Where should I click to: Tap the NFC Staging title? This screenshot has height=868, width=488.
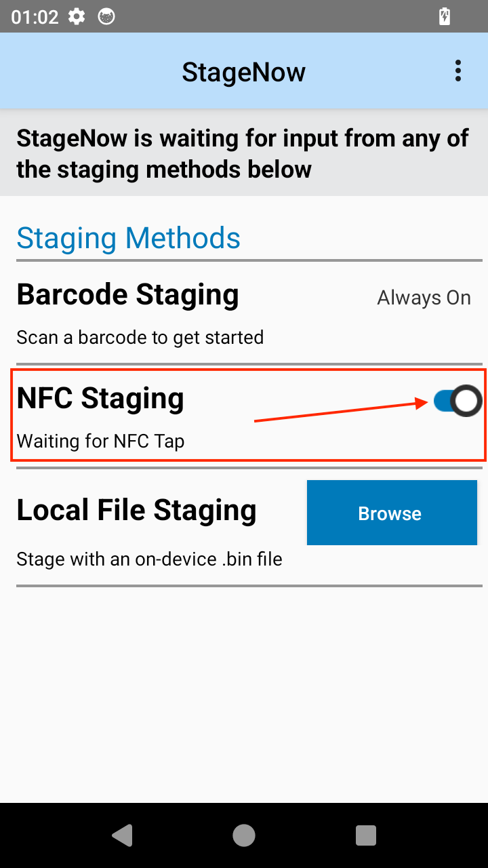pyautogui.click(x=100, y=398)
